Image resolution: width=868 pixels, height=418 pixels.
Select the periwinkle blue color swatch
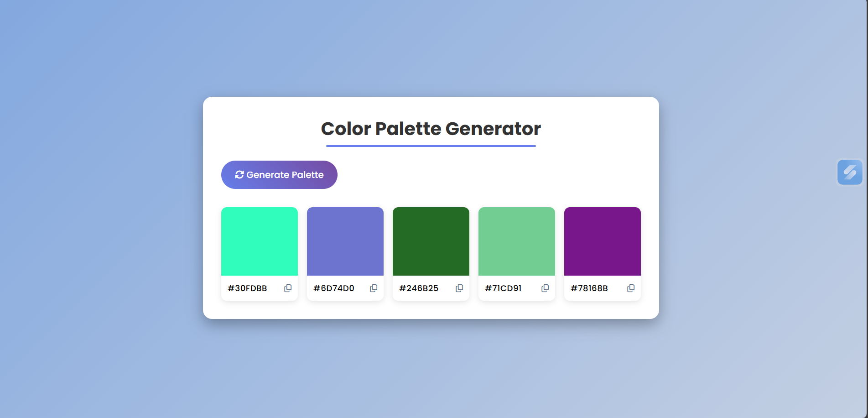(x=345, y=241)
